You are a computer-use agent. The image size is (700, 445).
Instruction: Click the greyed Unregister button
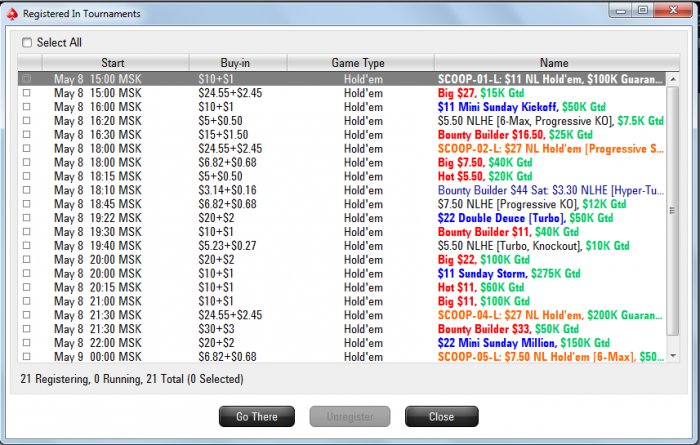(x=350, y=416)
